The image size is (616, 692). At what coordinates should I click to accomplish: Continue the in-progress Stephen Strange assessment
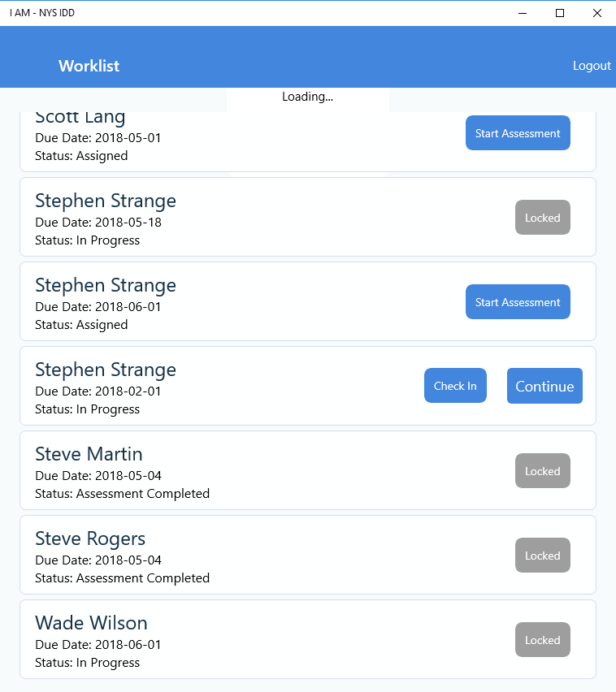coord(544,386)
